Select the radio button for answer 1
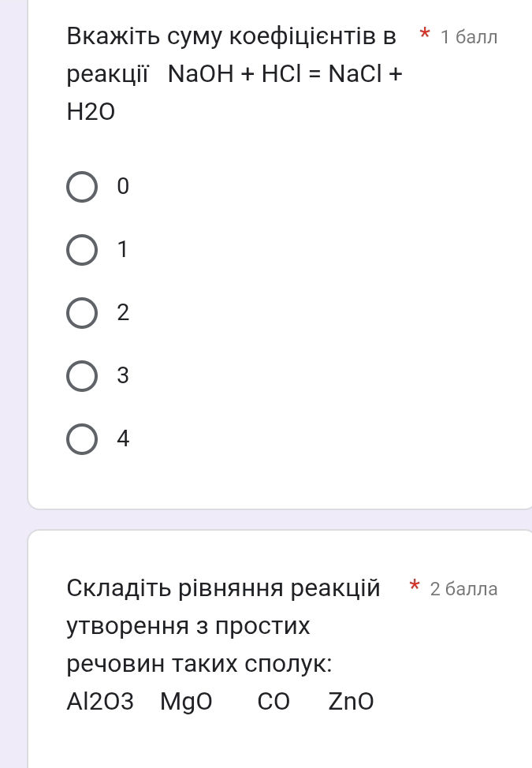 click(x=82, y=250)
